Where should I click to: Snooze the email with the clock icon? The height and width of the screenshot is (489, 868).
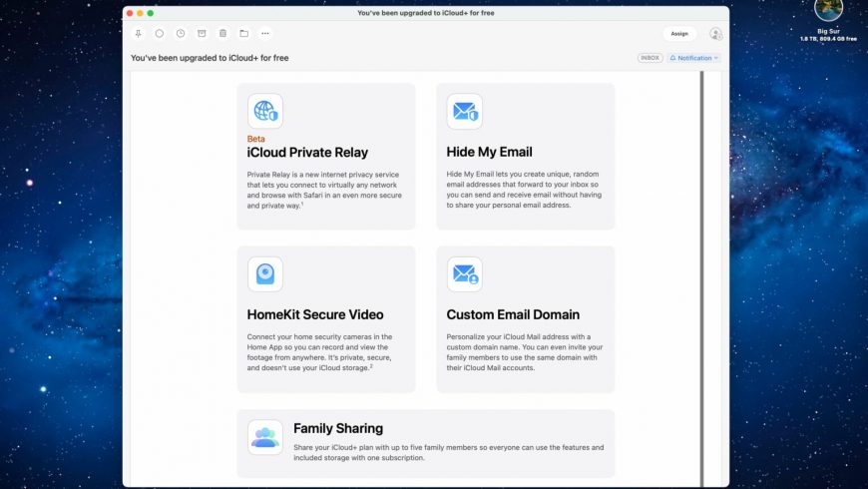[x=181, y=33]
